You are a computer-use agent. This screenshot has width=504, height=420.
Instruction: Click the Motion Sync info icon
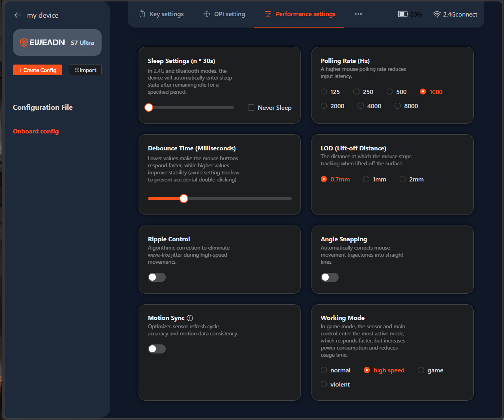(190, 318)
